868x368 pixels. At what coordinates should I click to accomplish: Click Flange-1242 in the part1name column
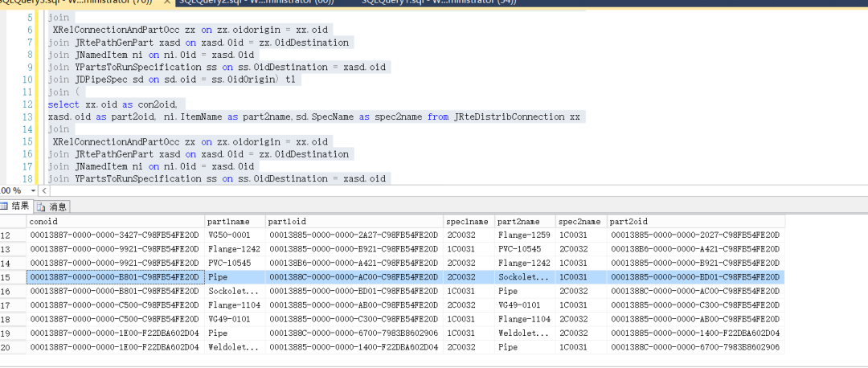pos(235,249)
